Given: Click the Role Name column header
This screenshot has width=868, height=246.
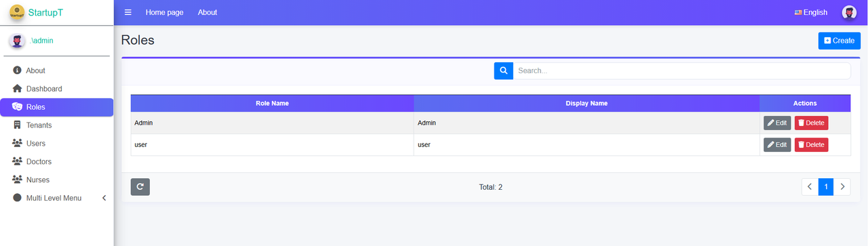Looking at the screenshot, I should pos(272,103).
